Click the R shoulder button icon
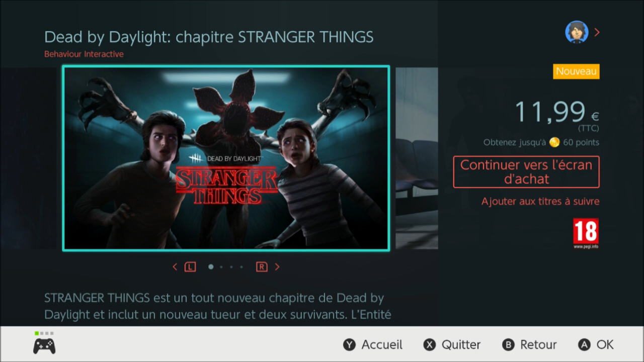This screenshot has width=644, height=362. (x=262, y=267)
